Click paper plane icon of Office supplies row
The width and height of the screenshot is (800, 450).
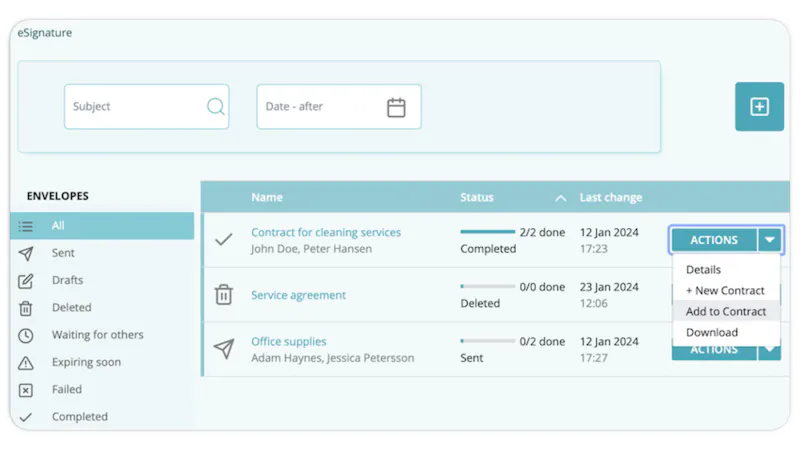224,348
